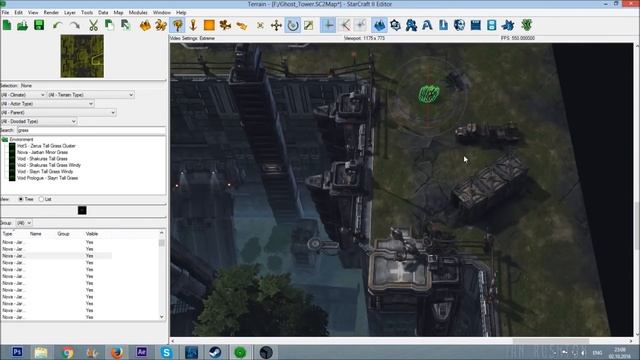This screenshot has height=360, width=640.
Task: Switch to the Terrain layer icon
Action: 145,25
